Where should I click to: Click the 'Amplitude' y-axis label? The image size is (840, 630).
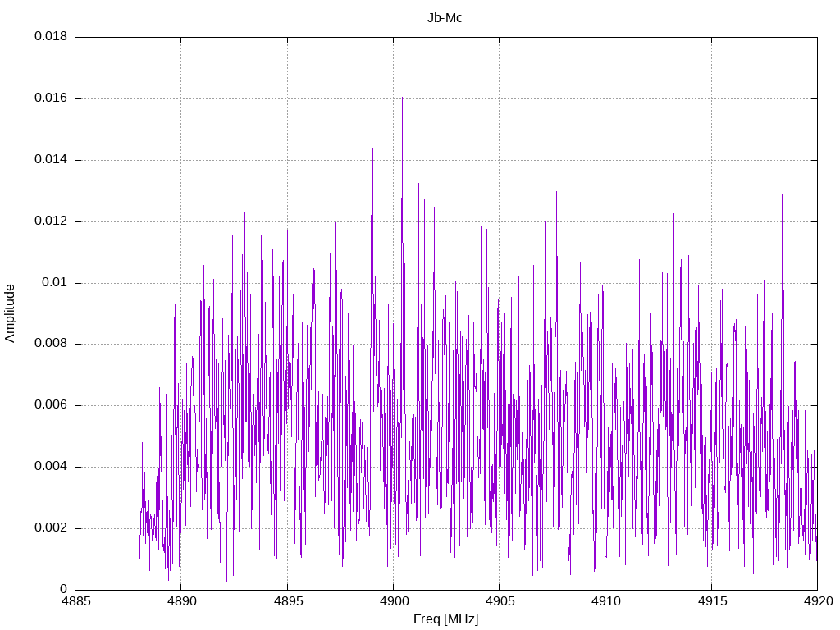click(10, 313)
